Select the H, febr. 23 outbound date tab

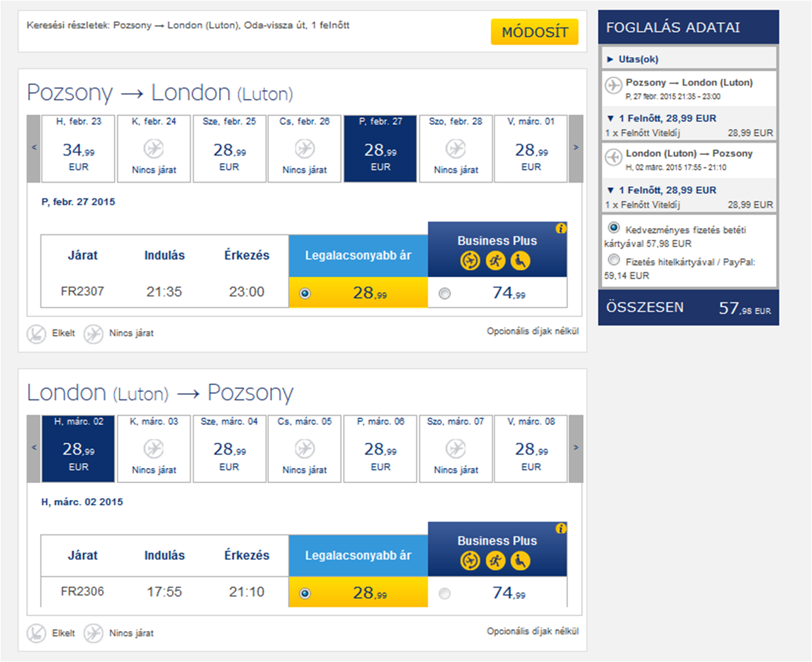[79, 149]
